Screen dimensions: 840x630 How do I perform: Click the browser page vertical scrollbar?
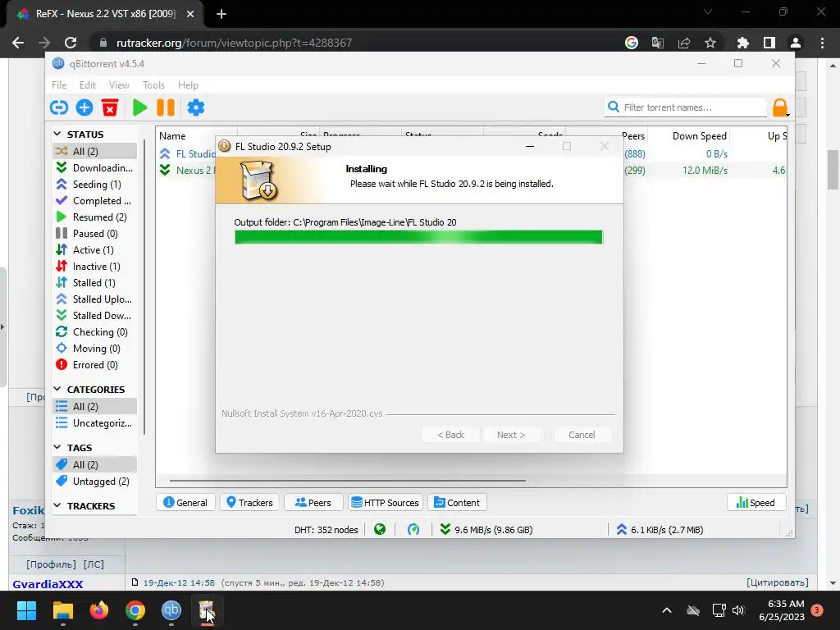point(833,169)
